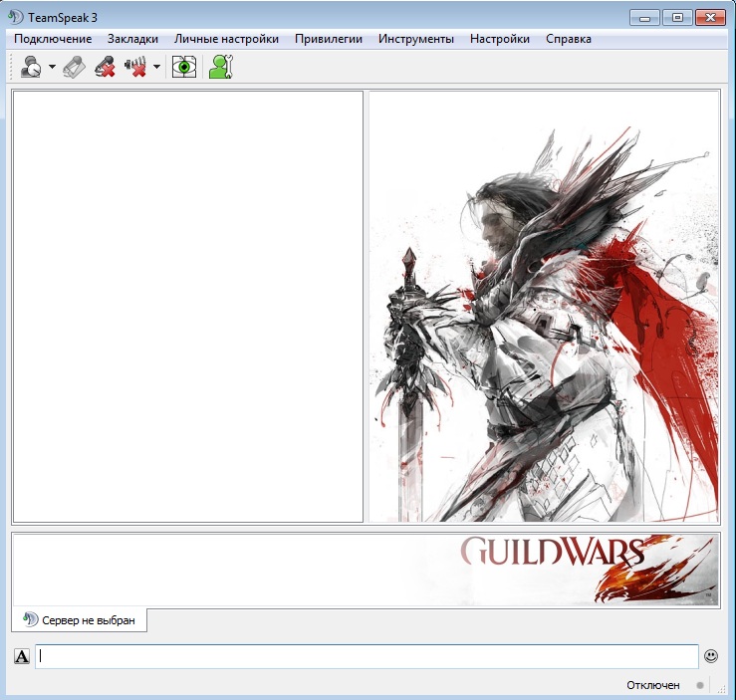This screenshot has height=700, width=736.
Task: Click the text formatting A button
Action: (x=22, y=656)
